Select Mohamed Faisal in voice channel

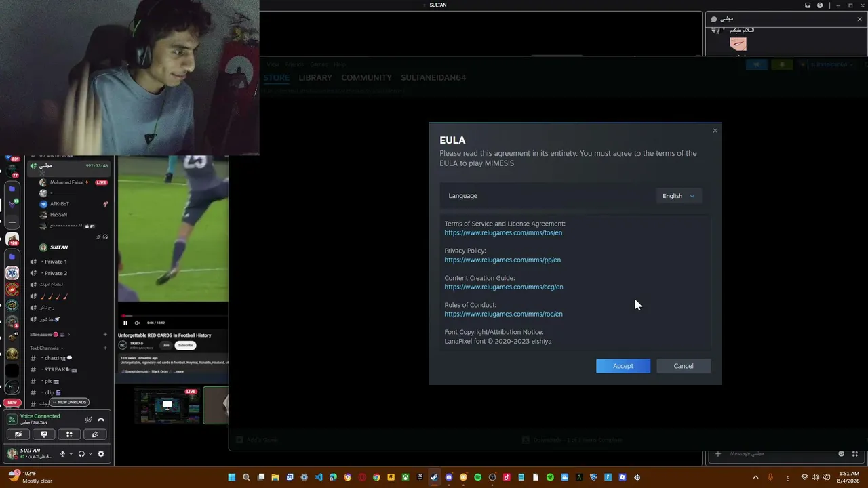pyautogui.click(x=66, y=182)
